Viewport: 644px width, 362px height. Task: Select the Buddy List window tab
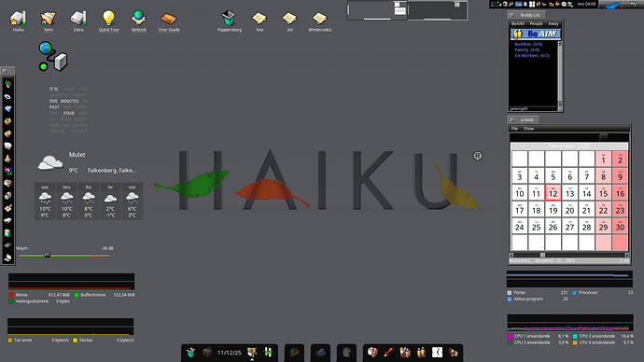[x=526, y=15]
